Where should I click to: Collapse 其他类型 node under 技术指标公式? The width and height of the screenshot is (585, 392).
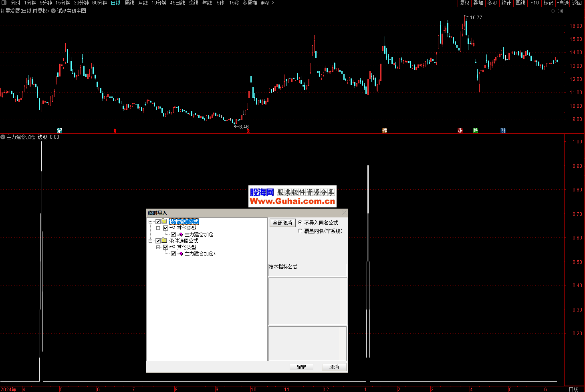tap(158, 228)
